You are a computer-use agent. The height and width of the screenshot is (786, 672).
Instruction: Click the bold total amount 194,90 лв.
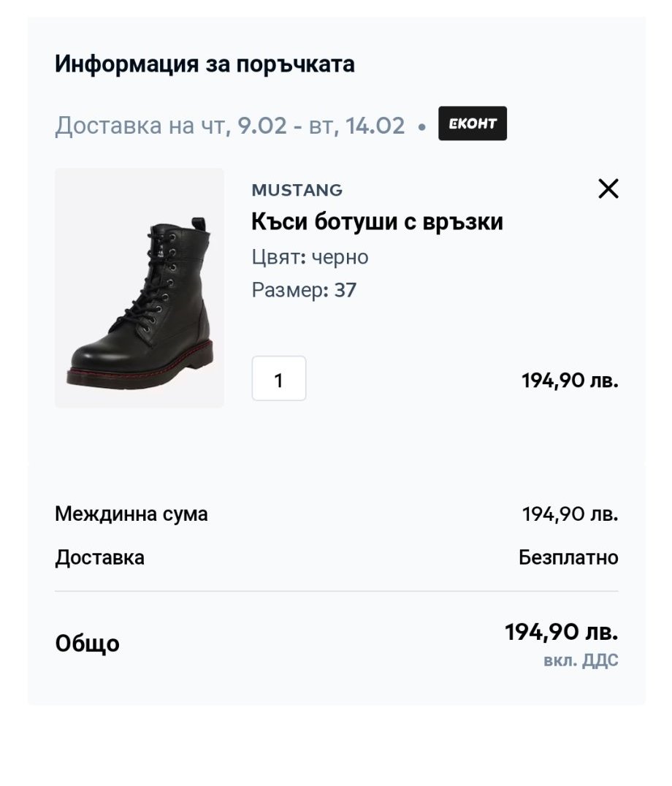(x=561, y=632)
